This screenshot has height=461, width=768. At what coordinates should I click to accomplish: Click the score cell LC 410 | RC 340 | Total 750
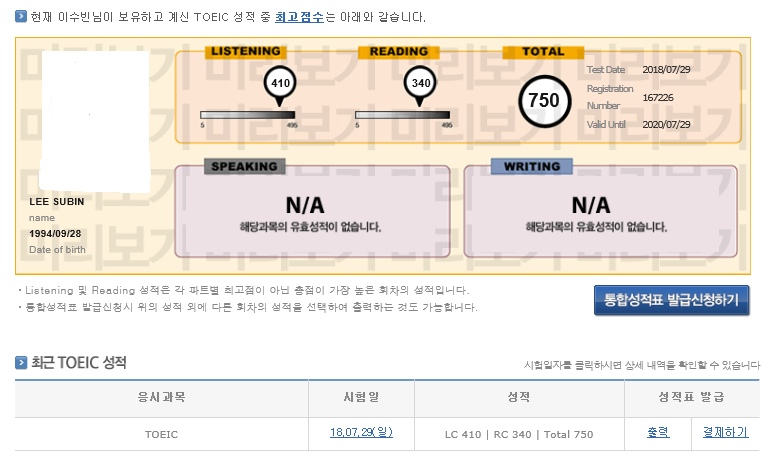coord(519,435)
